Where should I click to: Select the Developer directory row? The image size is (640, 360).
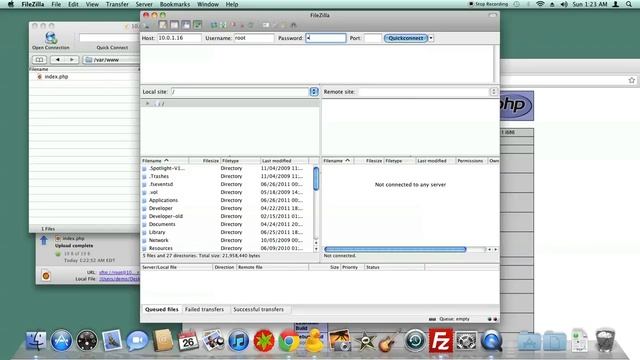tap(227, 208)
